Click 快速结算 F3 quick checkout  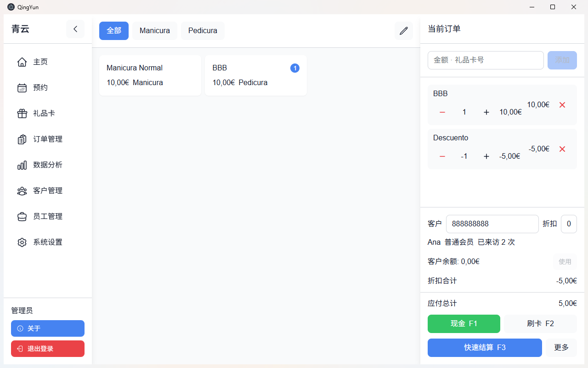[485, 347]
